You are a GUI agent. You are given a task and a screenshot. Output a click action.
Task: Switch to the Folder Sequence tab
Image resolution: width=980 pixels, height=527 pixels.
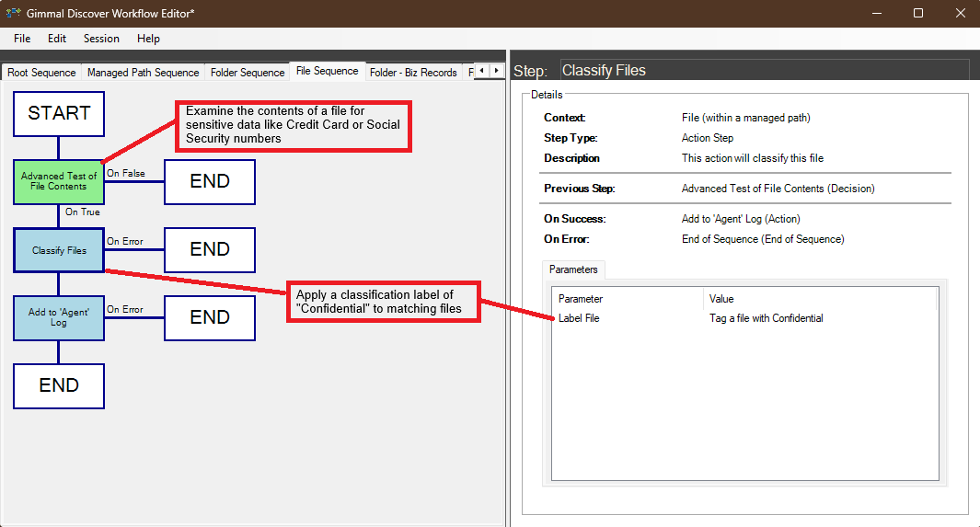(x=248, y=73)
